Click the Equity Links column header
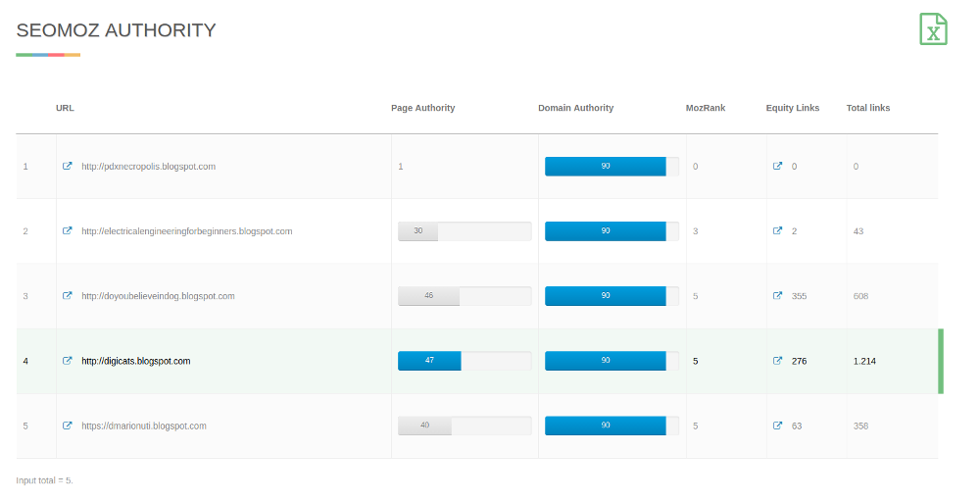This screenshot has height=501, width=980. point(793,108)
